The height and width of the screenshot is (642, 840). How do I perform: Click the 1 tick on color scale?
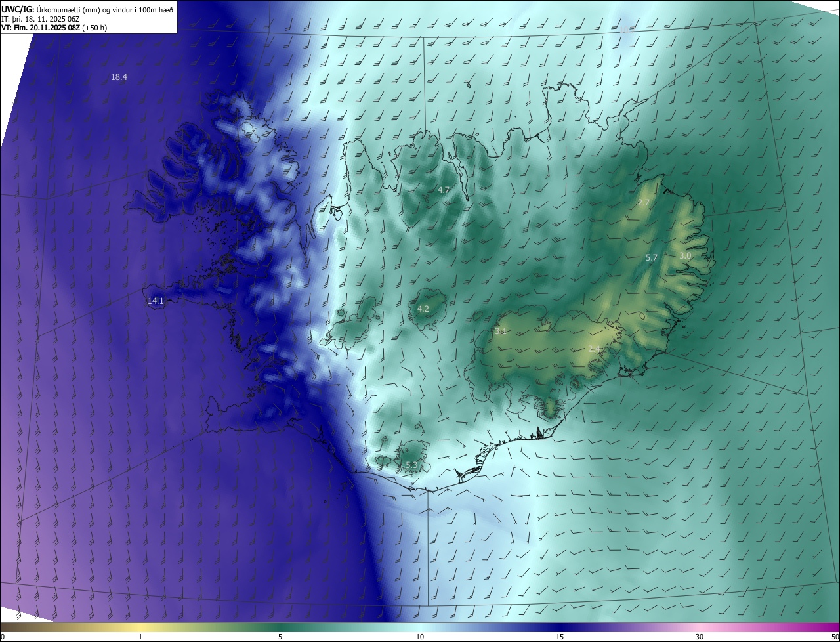tap(140, 637)
